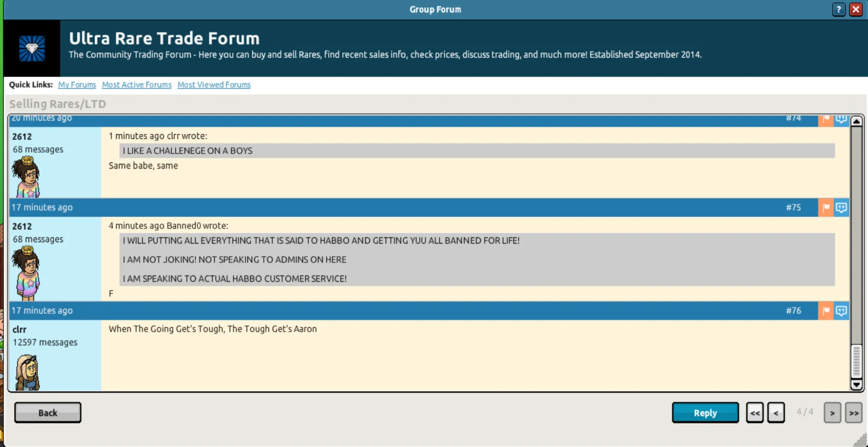Click the report flag icon on post #75
868x447 pixels.
click(x=826, y=208)
